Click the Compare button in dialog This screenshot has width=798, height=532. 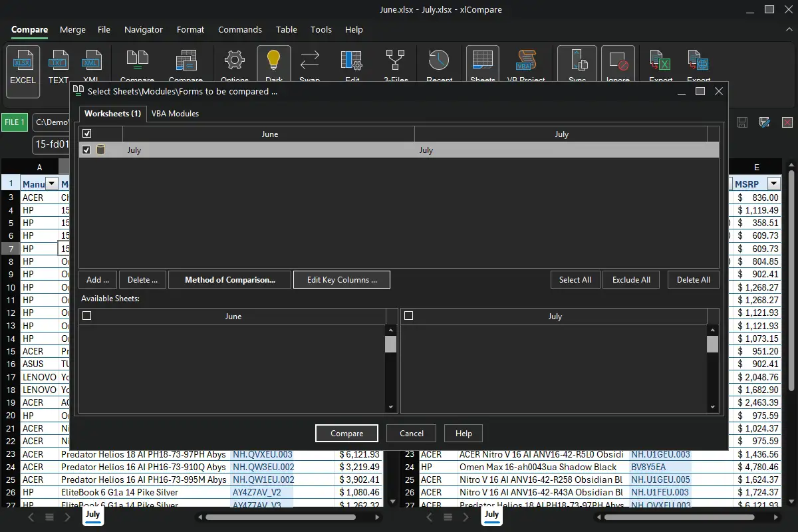(x=346, y=433)
